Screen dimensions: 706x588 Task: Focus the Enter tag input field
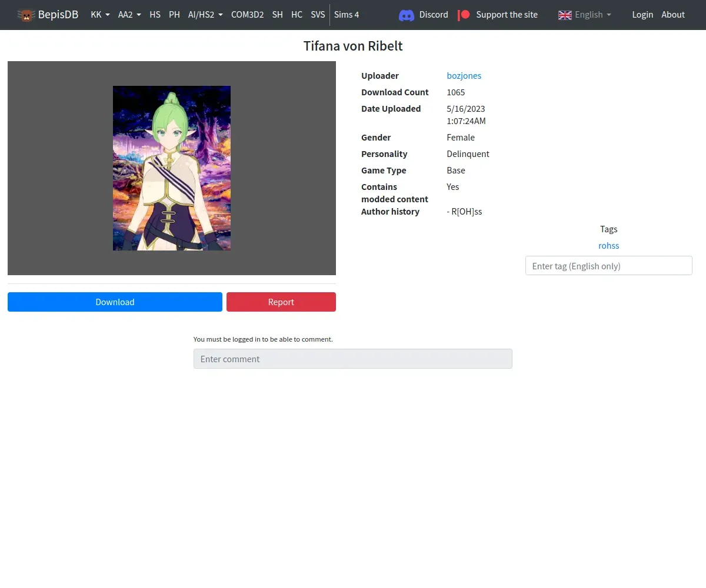click(x=609, y=266)
